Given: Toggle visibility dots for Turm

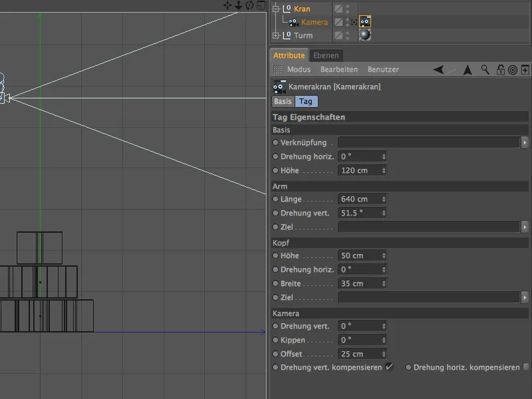Looking at the screenshot, I should [347, 35].
